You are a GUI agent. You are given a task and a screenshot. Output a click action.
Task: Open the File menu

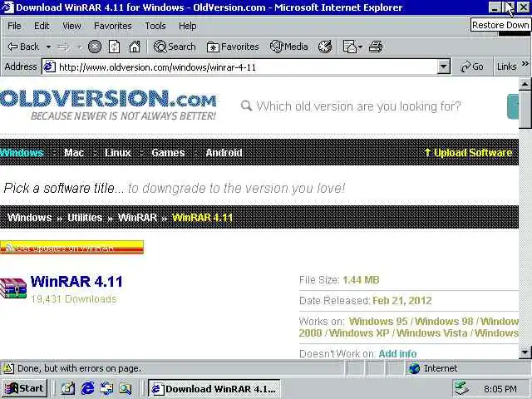click(14, 26)
